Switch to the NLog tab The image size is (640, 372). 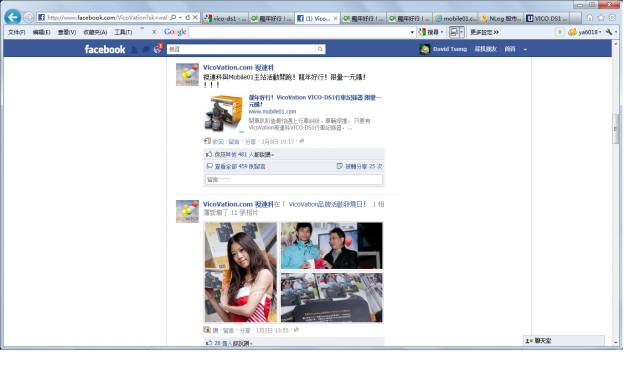coord(500,18)
